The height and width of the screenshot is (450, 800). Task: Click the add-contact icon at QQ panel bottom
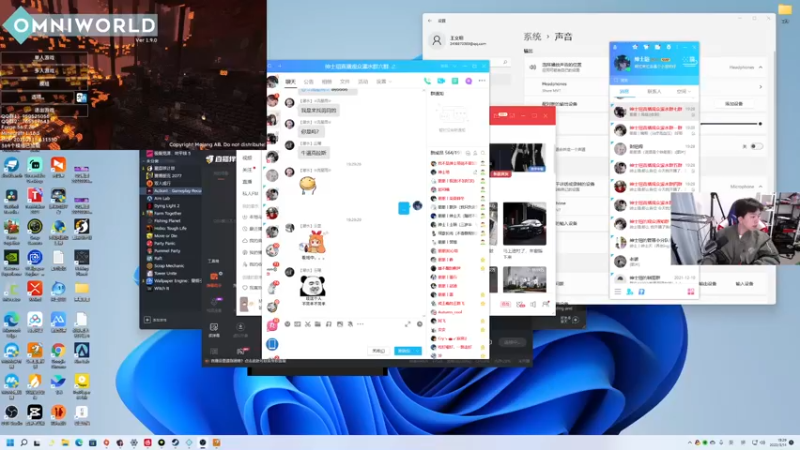tap(630, 292)
